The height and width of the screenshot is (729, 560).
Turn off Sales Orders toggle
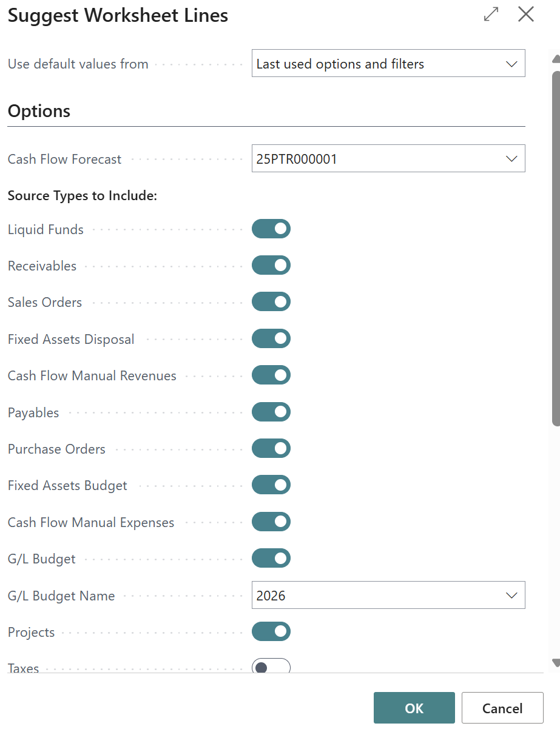(x=271, y=302)
